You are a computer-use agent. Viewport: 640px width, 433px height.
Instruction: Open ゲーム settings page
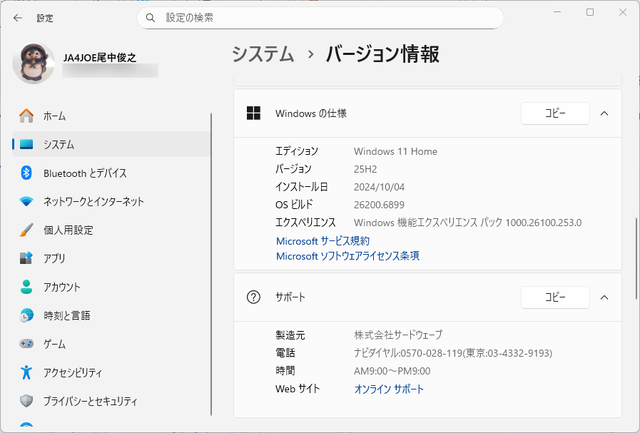tap(111, 344)
